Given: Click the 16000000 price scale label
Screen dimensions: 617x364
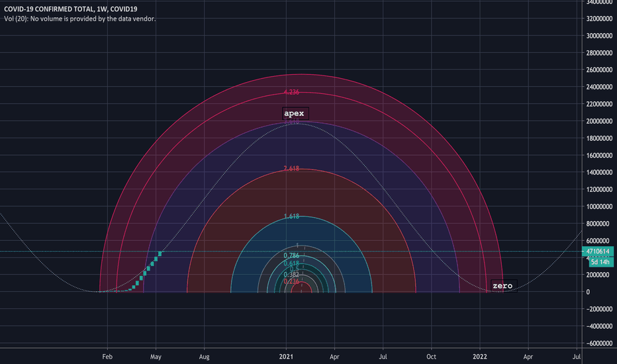Looking at the screenshot, I should pyautogui.click(x=599, y=156).
